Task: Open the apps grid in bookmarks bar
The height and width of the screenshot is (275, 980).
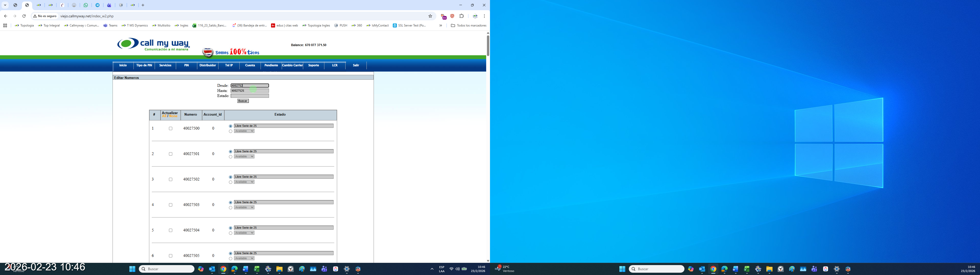Action: pyautogui.click(x=5, y=25)
